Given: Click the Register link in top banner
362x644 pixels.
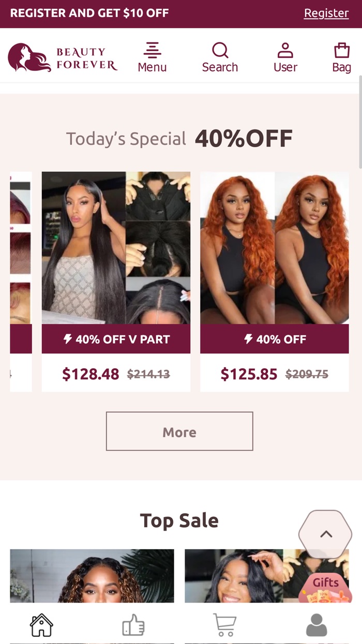Looking at the screenshot, I should pyautogui.click(x=326, y=13).
